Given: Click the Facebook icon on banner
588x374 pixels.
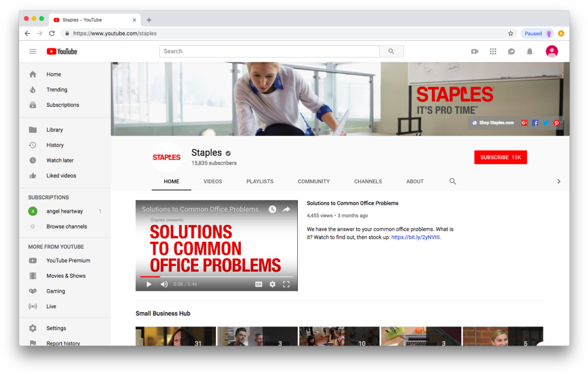Looking at the screenshot, I should [535, 123].
